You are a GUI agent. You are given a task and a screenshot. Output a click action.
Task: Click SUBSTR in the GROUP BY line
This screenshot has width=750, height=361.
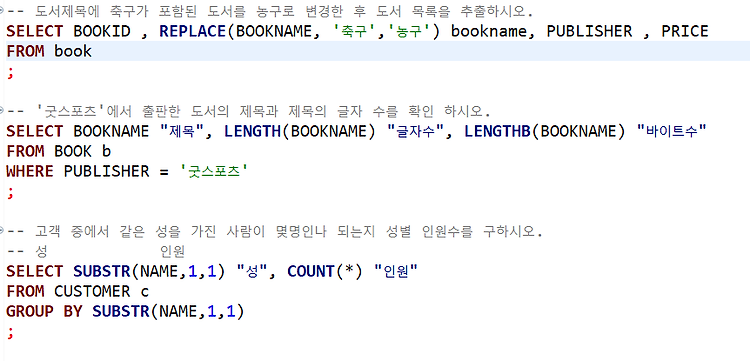pyautogui.click(x=121, y=312)
